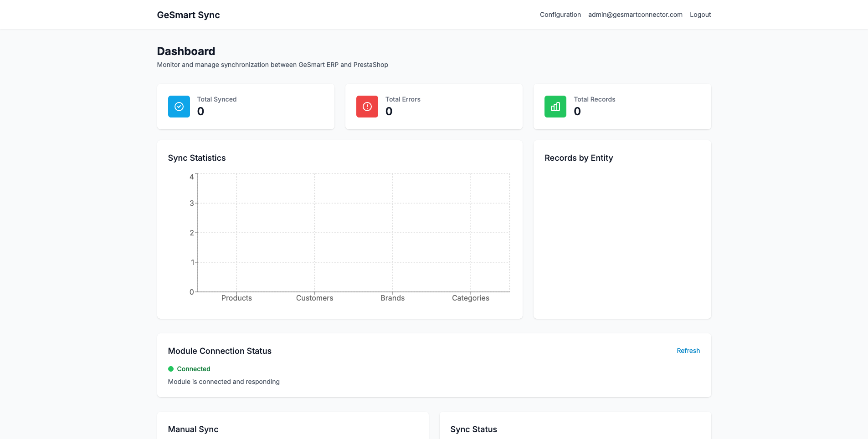Click the Categories label in Sync Statistics
This screenshot has width=868, height=439.
[470, 298]
